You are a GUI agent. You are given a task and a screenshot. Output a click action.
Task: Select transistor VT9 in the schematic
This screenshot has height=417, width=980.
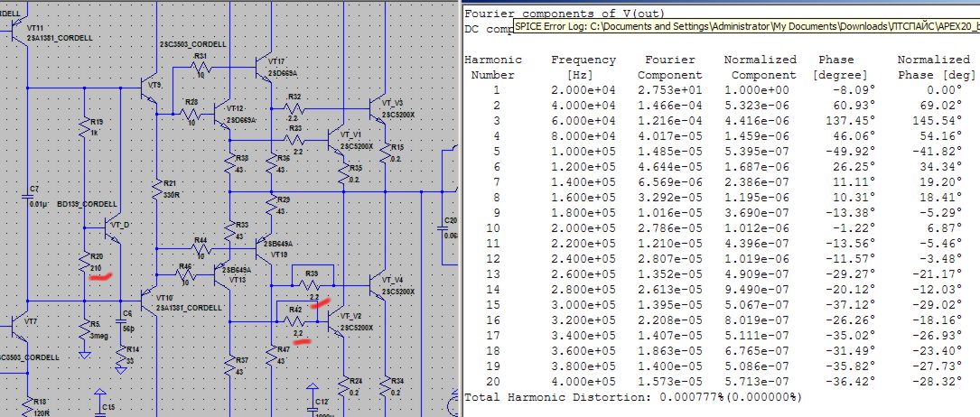(x=148, y=90)
